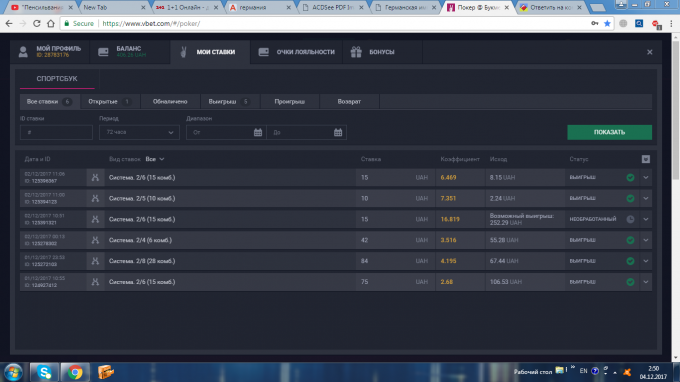Open 'Мои ставки' tab
This screenshot has width=680, height=382.
(210, 52)
